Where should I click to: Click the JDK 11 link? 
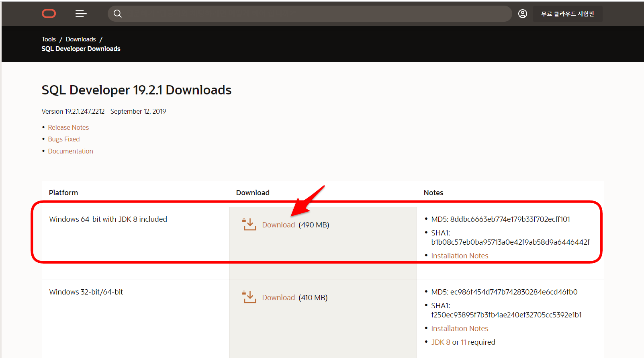click(x=463, y=342)
